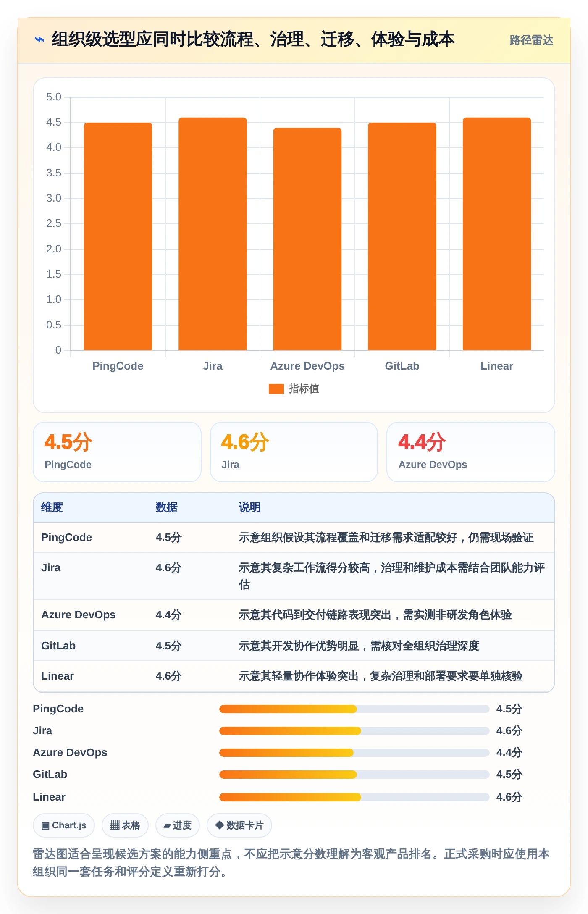This screenshot has height=914, width=588.
Task: Click the GitLab bar in the chart
Action: (402, 236)
